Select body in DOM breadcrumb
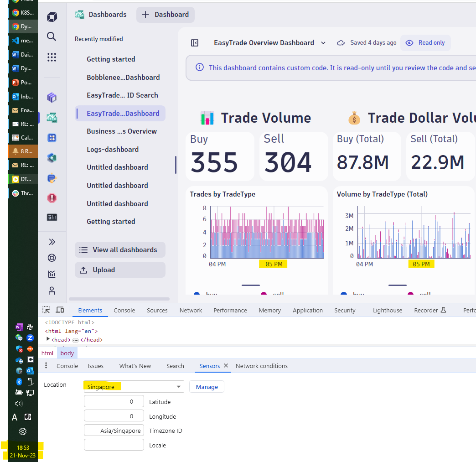The width and height of the screenshot is (476, 462). click(67, 353)
